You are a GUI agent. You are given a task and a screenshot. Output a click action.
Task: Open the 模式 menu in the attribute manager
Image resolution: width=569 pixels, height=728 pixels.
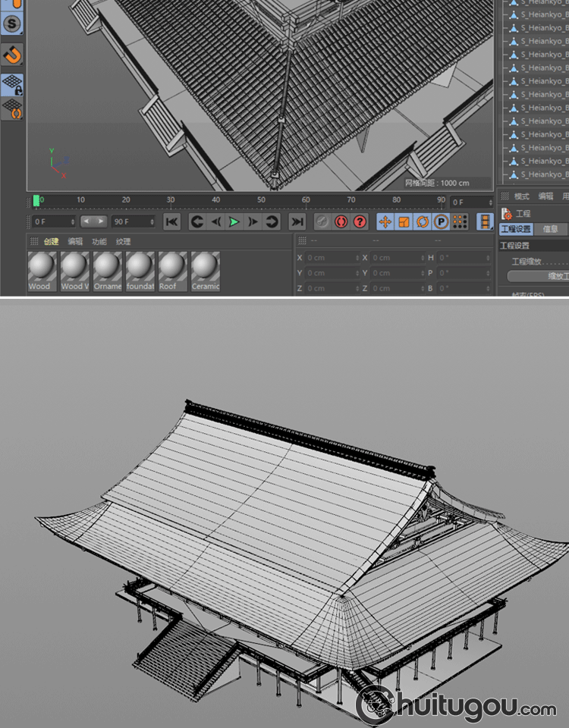pyautogui.click(x=522, y=196)
